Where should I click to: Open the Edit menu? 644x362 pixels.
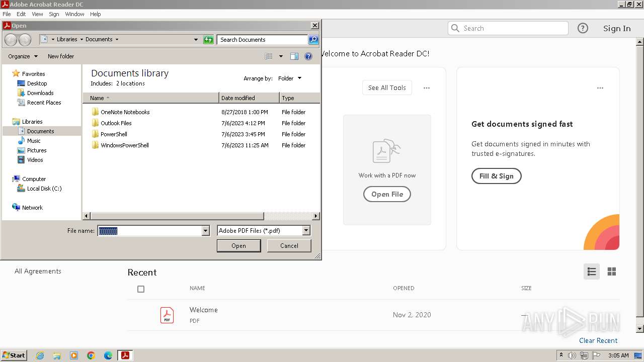tap(21, 14)
